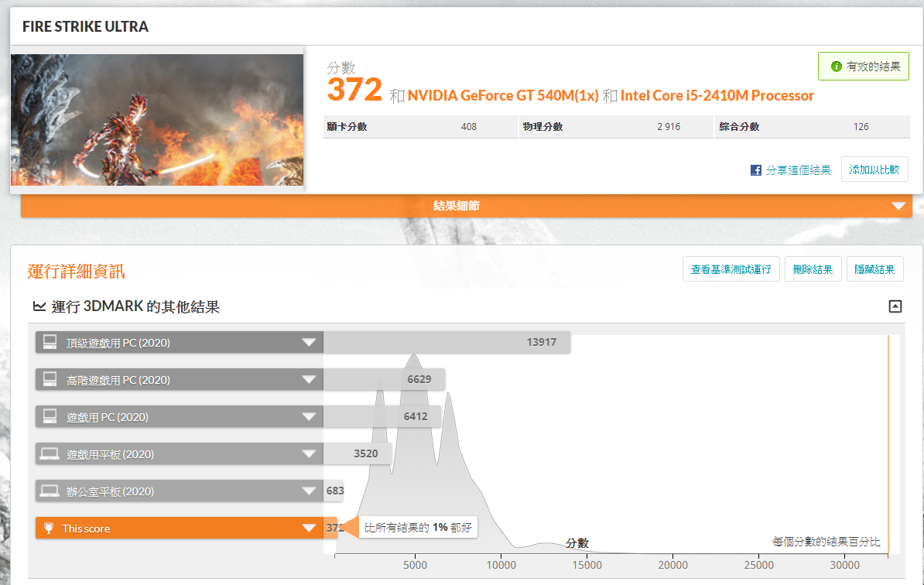Click the laptop icon for 遊戲用平板 (2020)
Image resolution: width=924 pixels, height=585 pixels.
coord(50,453)
